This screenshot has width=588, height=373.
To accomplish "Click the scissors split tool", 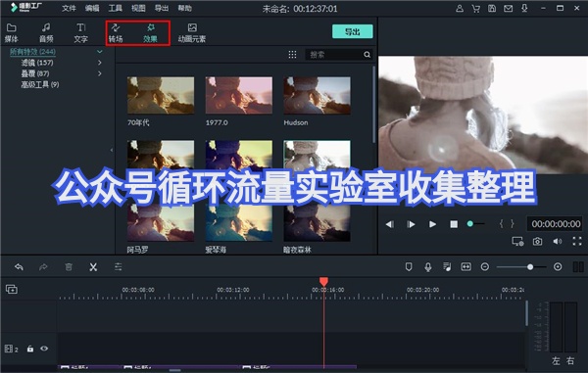I will coord(93,267).
